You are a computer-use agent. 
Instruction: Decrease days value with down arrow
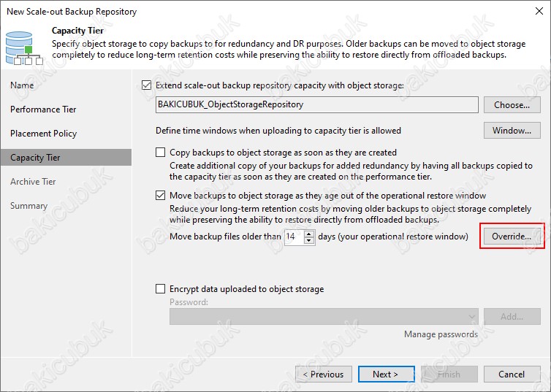point(309,240)
